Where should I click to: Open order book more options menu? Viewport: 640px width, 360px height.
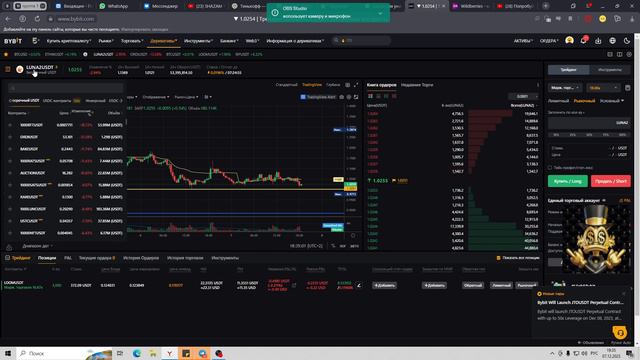click(538, 85)
